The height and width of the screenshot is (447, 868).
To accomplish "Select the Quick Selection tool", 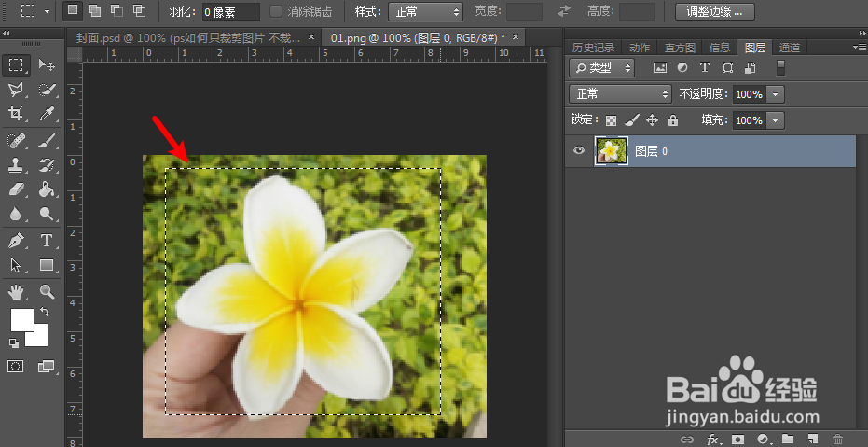I will [47, 90].
